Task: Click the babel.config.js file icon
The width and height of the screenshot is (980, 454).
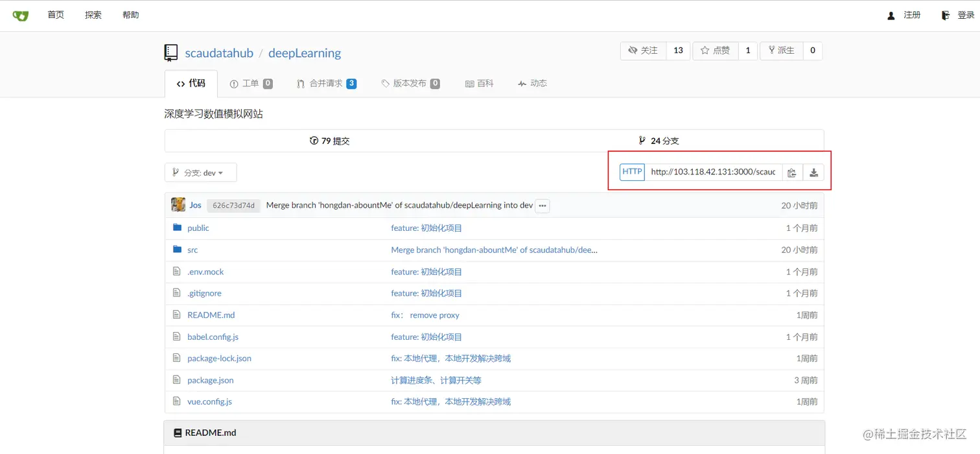Action: (x=176, y=336)
